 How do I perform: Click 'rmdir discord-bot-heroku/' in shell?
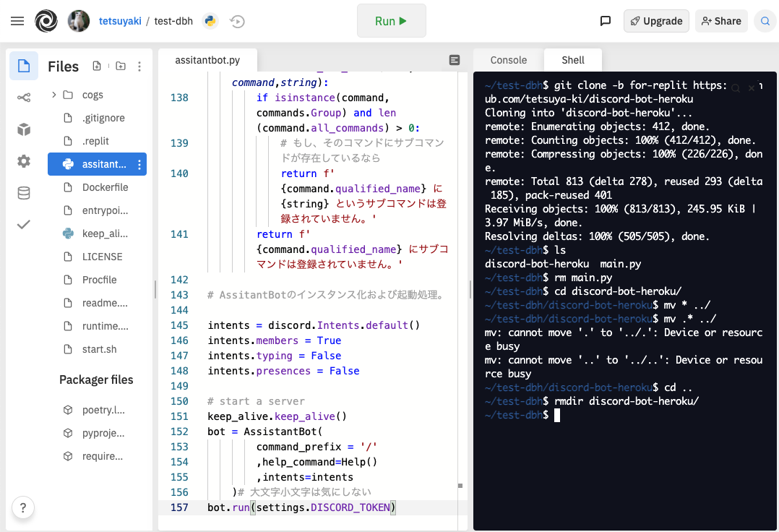[x=626, y=401]
